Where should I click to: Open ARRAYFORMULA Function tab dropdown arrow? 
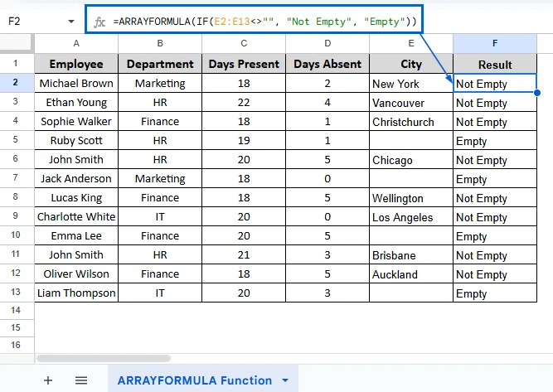click(x=285, y=380)
